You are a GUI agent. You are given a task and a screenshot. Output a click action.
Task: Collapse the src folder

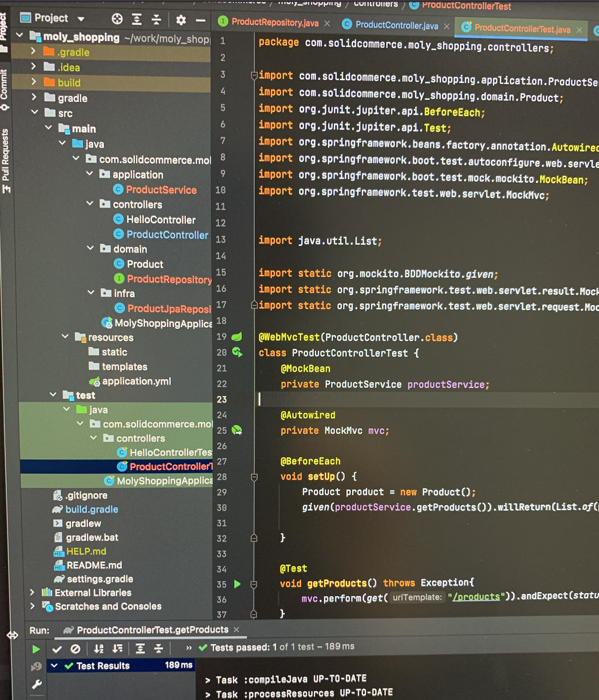click(35, 112)
